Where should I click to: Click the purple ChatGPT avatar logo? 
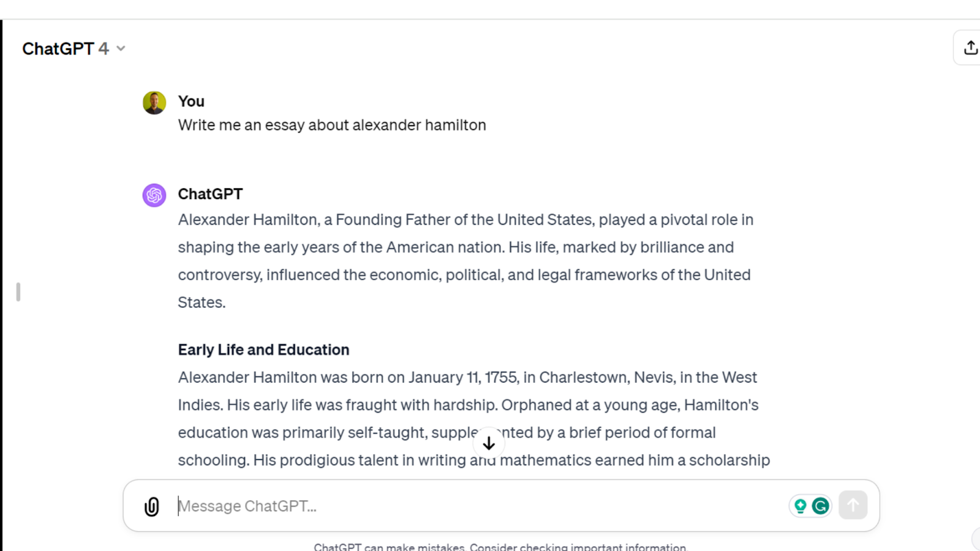[x=154, y=195]
